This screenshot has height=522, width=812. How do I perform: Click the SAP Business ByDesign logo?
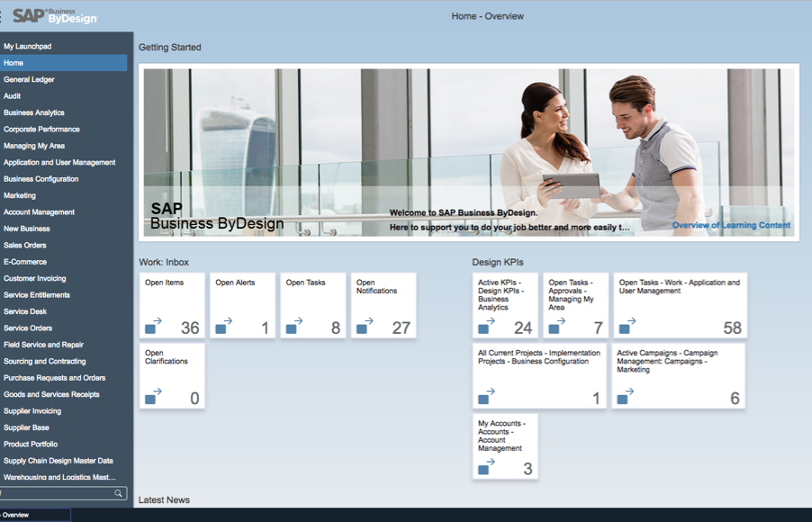point(55,16)
